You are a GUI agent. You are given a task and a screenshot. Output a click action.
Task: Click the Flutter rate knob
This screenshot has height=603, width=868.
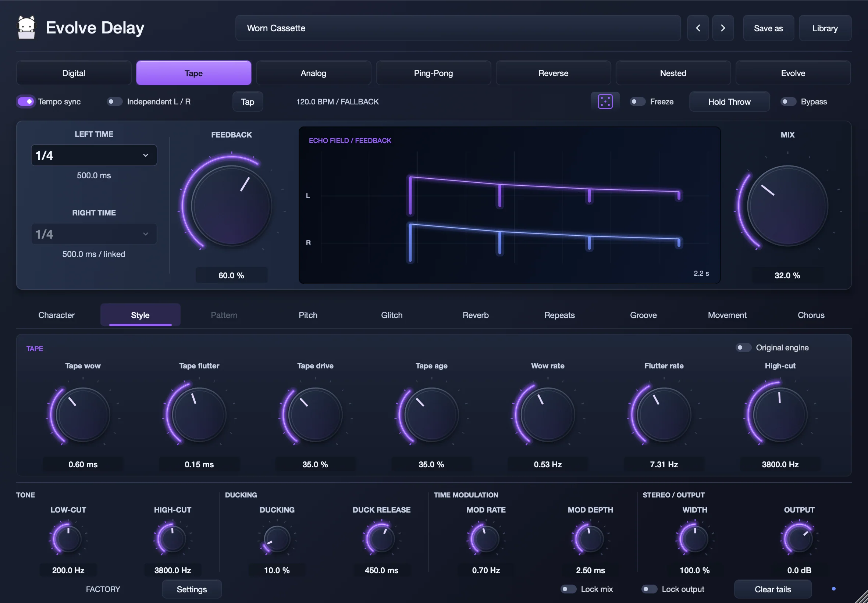click(664, 414)
